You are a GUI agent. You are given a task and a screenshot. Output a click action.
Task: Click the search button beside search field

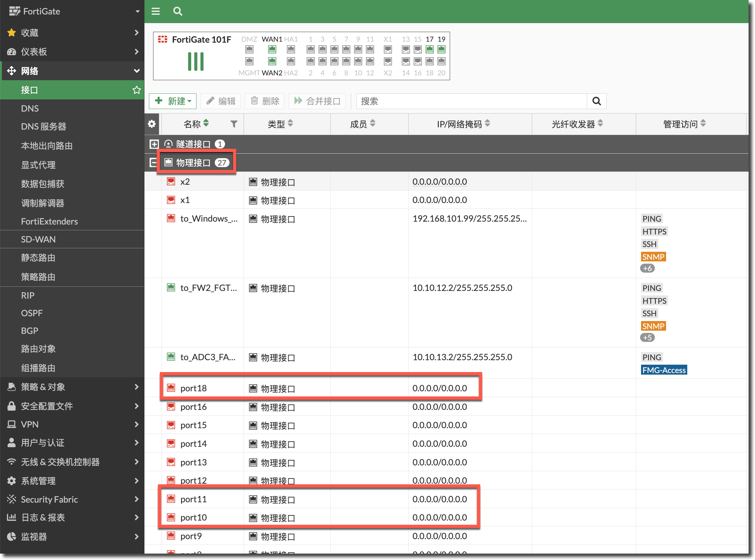pos(596,101)
